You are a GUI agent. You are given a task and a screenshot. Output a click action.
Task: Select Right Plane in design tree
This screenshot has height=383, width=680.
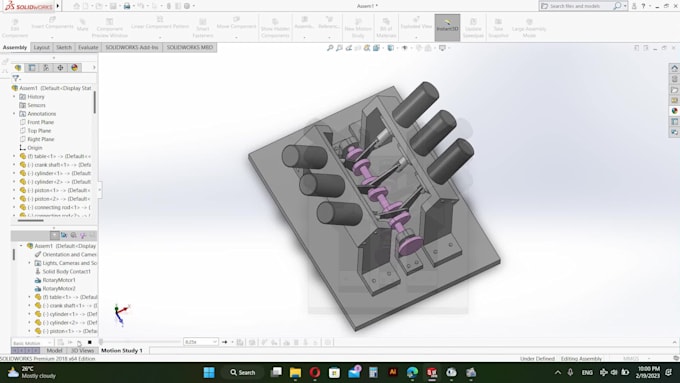[40, 139]
